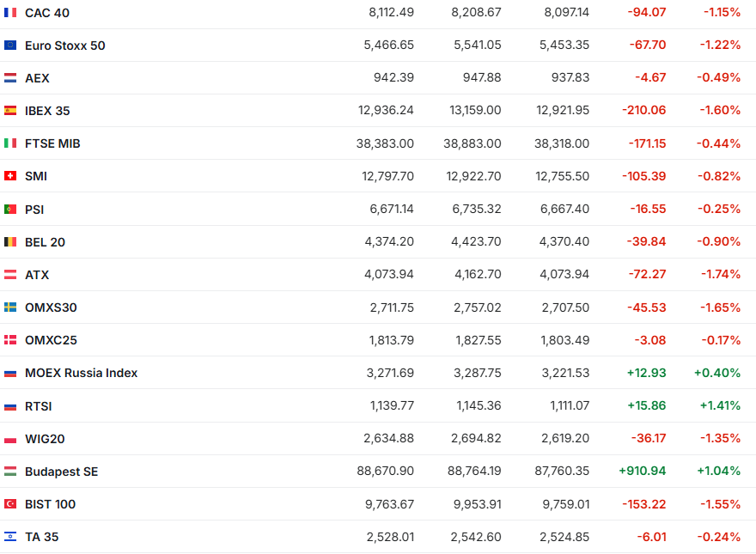Open the OMXC25 index link
This screenshot has height=554, width=756.
coord(51,340)
